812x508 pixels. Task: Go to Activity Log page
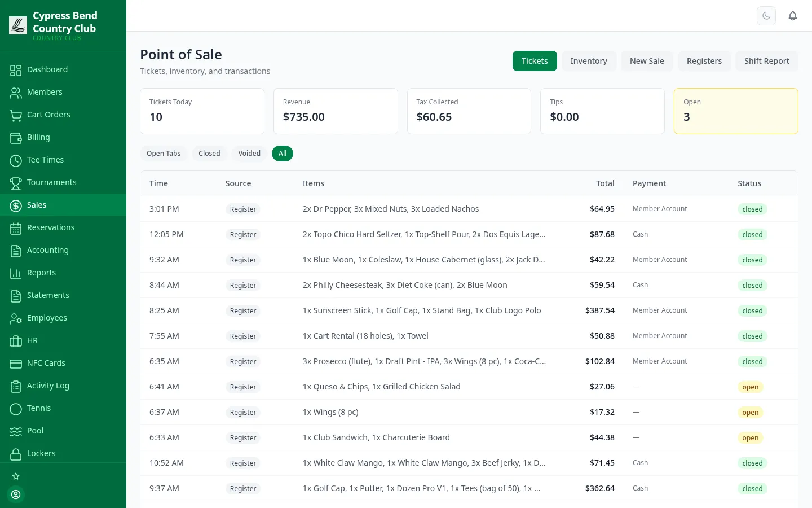[63, 386]
